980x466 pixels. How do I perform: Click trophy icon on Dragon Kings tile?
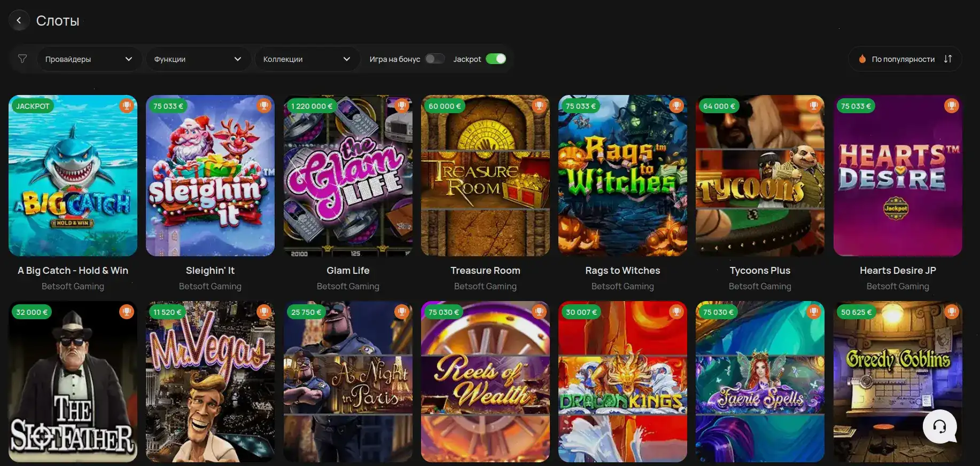676,312
